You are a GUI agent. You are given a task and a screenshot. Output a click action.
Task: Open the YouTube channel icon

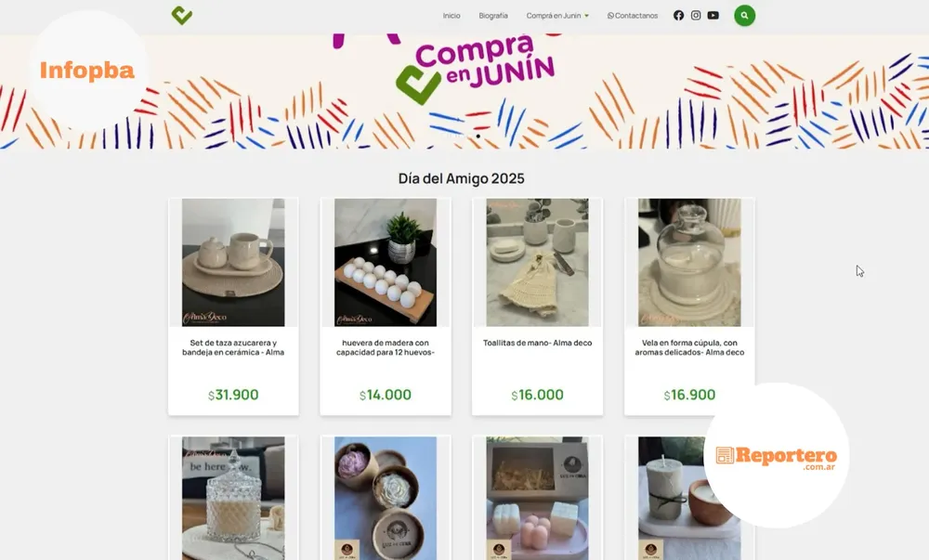713,16
